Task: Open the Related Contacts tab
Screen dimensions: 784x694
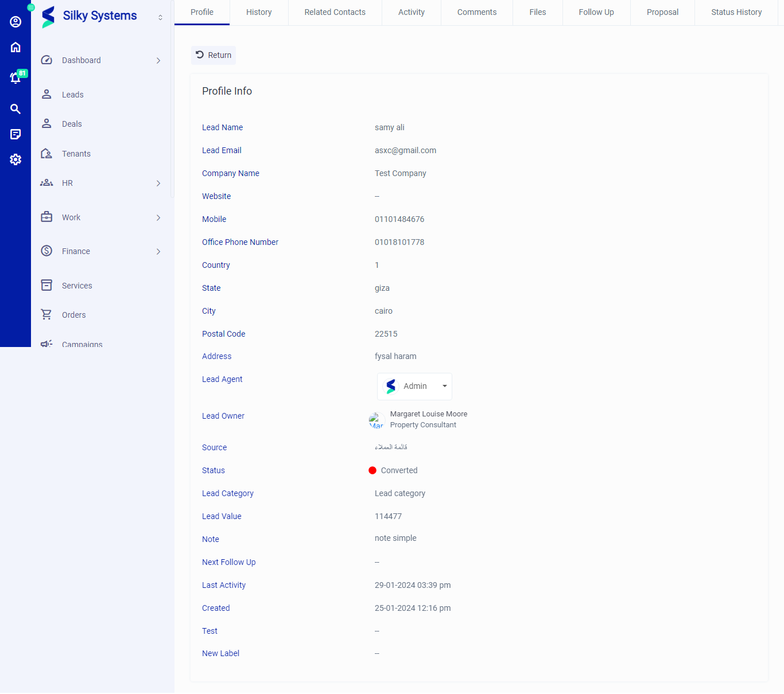Action: point(335,12)
